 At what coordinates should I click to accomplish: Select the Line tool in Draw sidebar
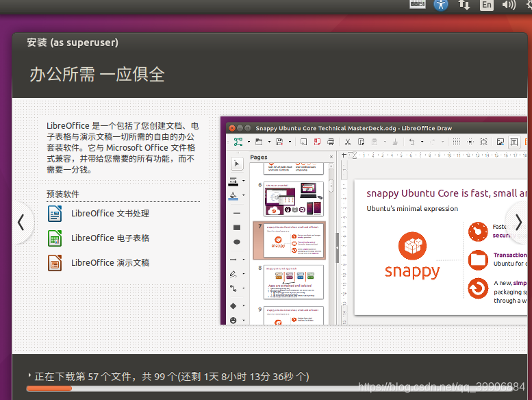click(237, 213)
